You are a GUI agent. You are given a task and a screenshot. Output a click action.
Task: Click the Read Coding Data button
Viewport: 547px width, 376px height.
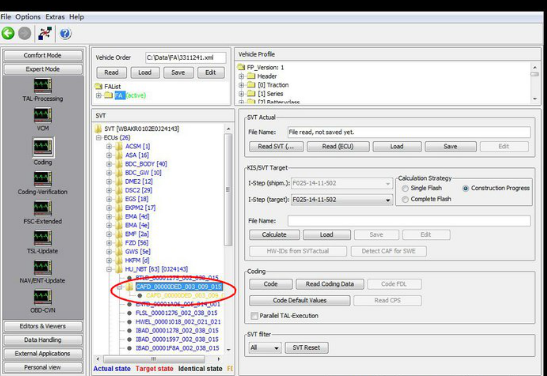(x=330, y=284)
